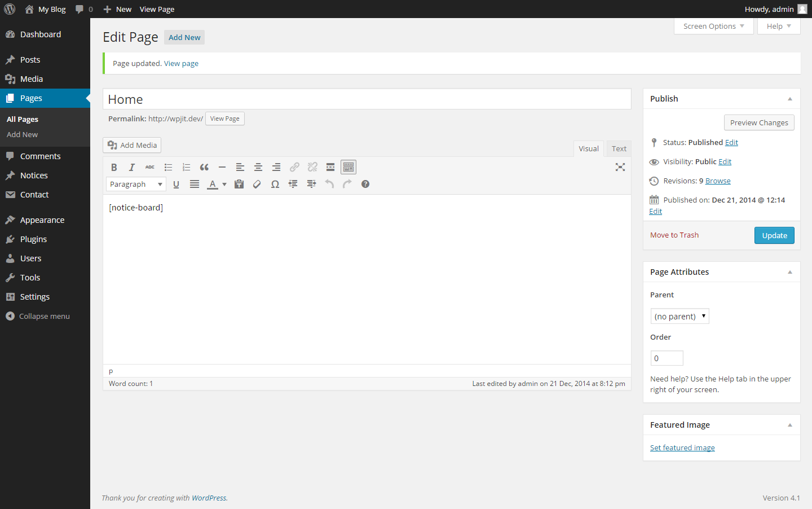Move this page to Trash
This screenshot has width=812, height=509.
click(x=674, y=235)
